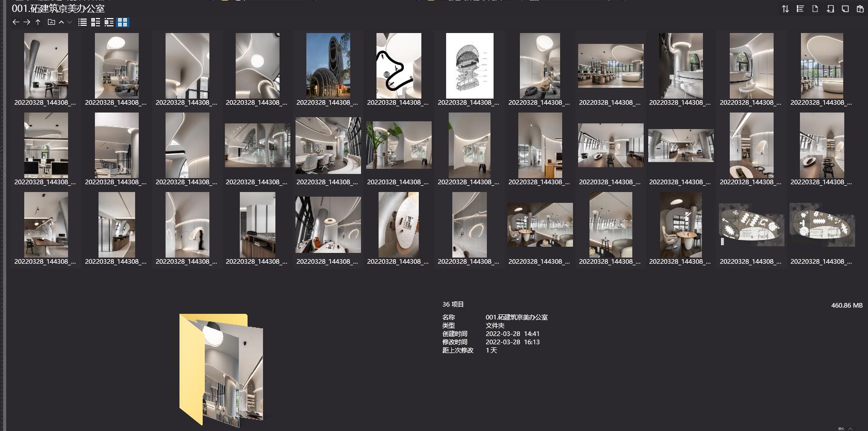Click the 460.86 MB folder size

(x=847, y=306)
